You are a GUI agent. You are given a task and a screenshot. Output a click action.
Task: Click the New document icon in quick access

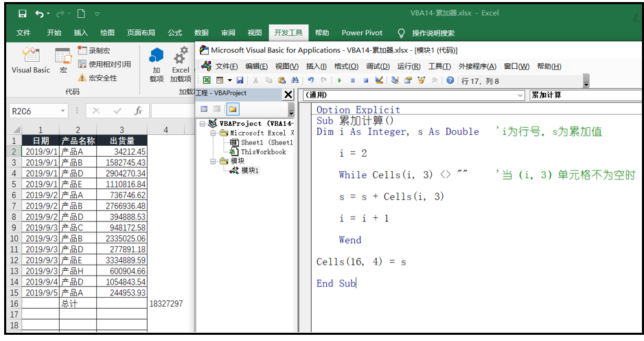81,14
